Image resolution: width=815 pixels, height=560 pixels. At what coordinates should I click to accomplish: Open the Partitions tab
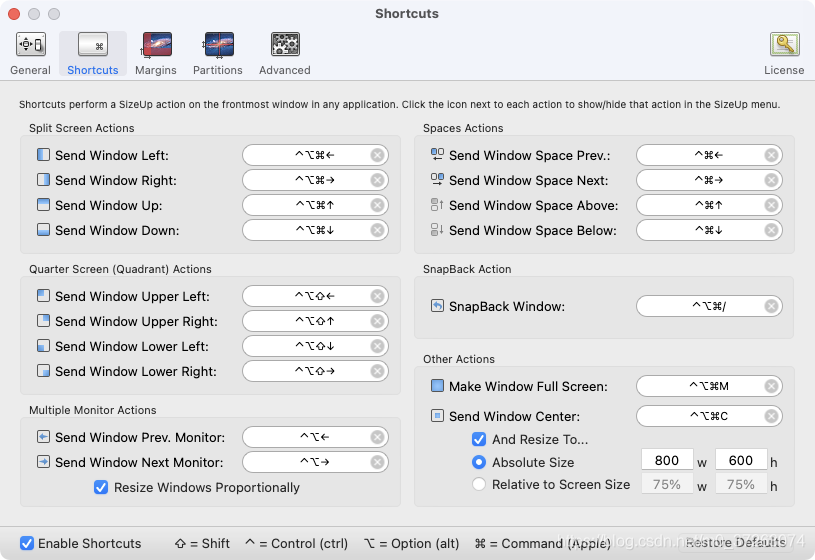point(218,54)
